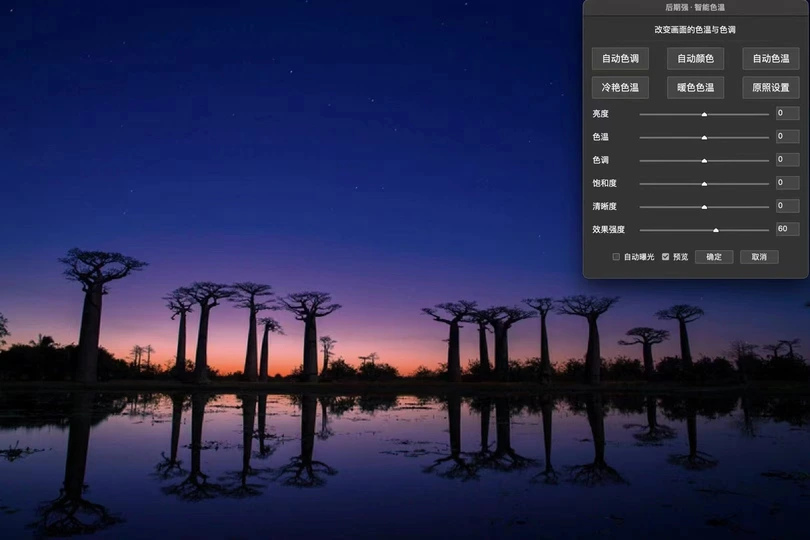Click the 亮度 brightness slider handle

point(704,114)
